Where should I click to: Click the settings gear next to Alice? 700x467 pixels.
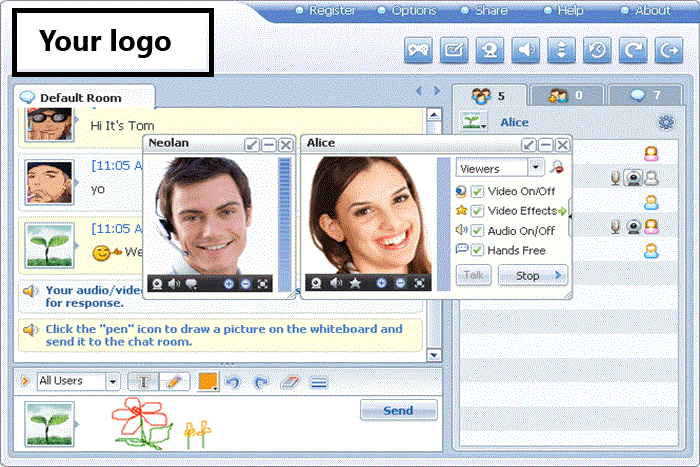(665, 123)
